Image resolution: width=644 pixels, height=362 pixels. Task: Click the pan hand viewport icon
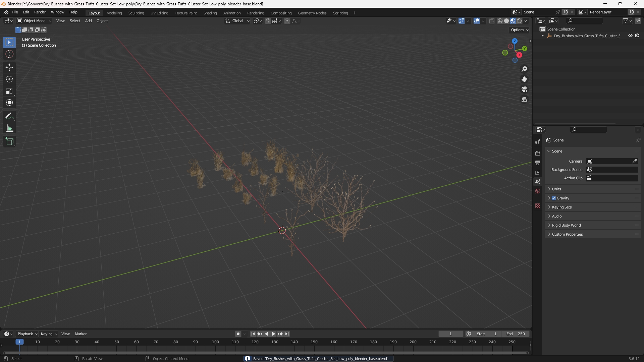pos(524,79)
